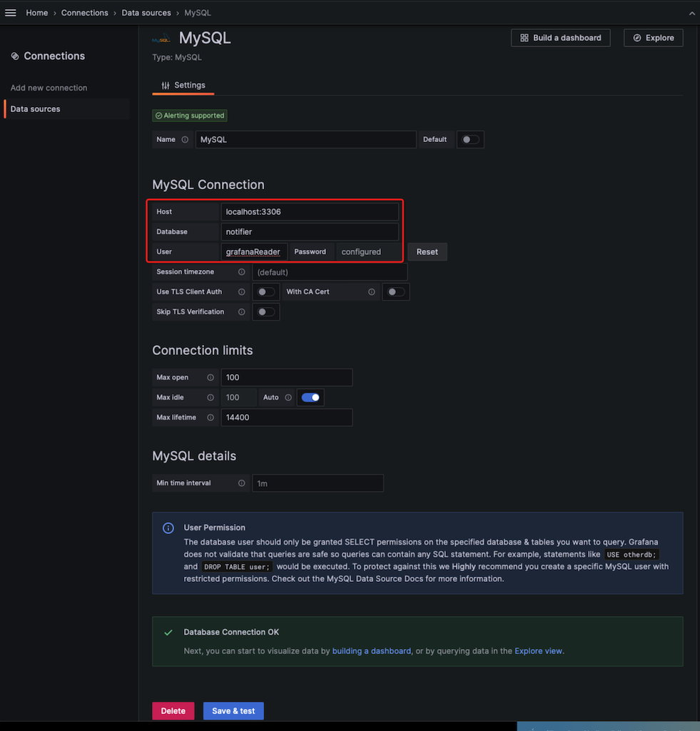700x731 pixels.
Task: Collapse top bar with chevron icon
Action: coord(691,14)
